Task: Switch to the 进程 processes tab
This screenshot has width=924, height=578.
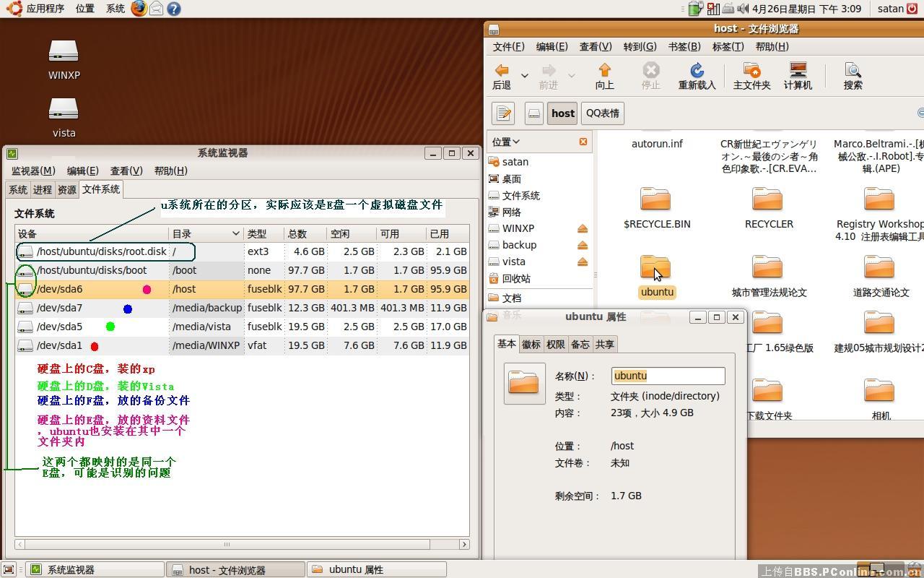Action: click(x=43, y=189)
